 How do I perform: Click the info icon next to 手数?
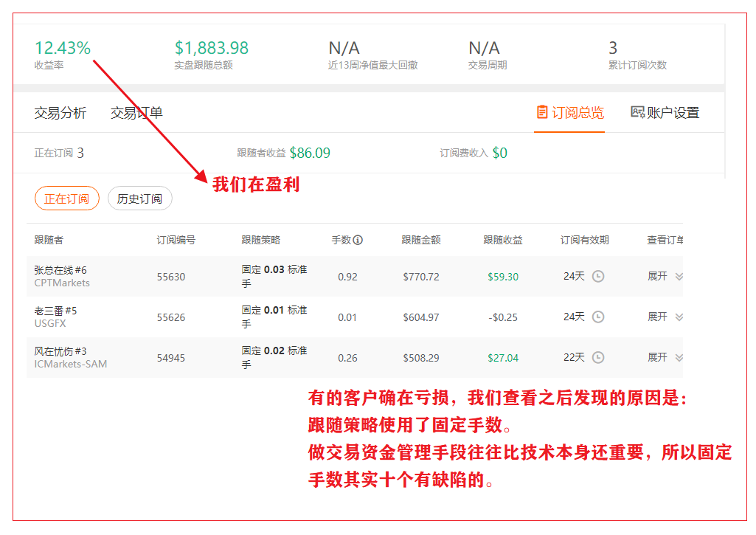coord(358,240)
